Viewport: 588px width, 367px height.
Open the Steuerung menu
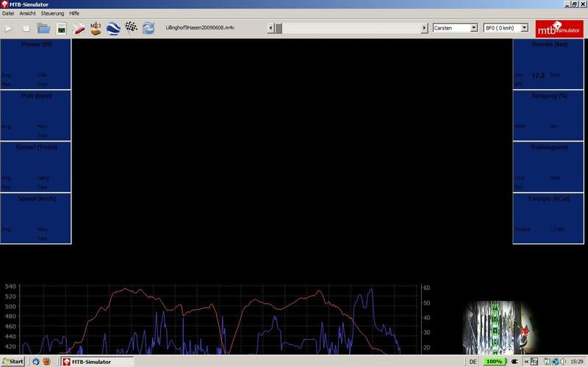(x=52, y=13)
